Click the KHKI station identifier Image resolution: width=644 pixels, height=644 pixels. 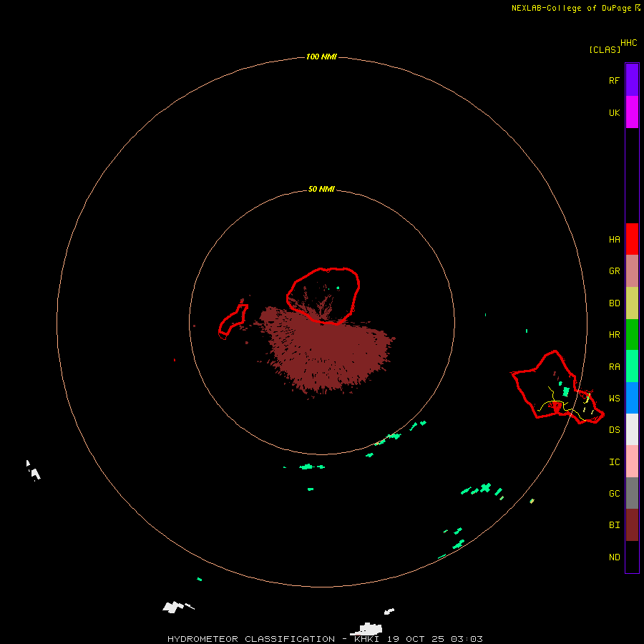[x=367, y=639]
